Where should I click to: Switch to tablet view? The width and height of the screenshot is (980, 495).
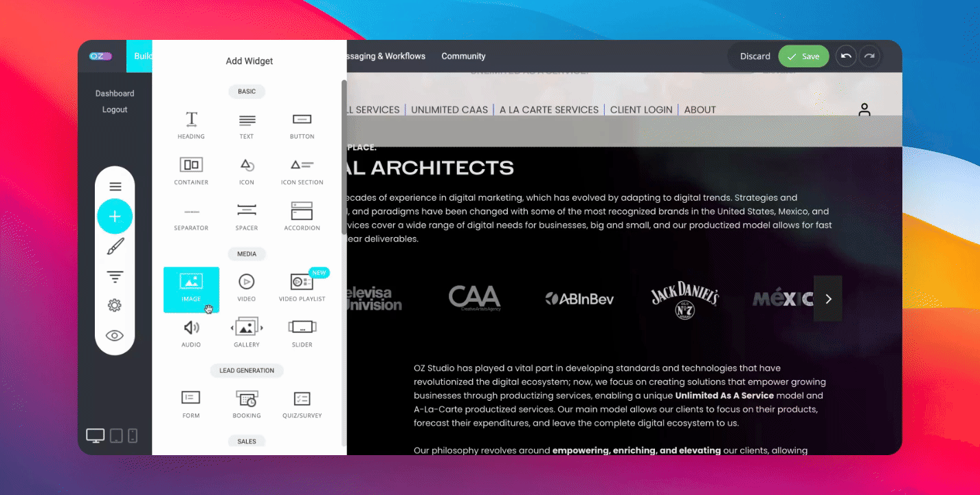(116, 435)
